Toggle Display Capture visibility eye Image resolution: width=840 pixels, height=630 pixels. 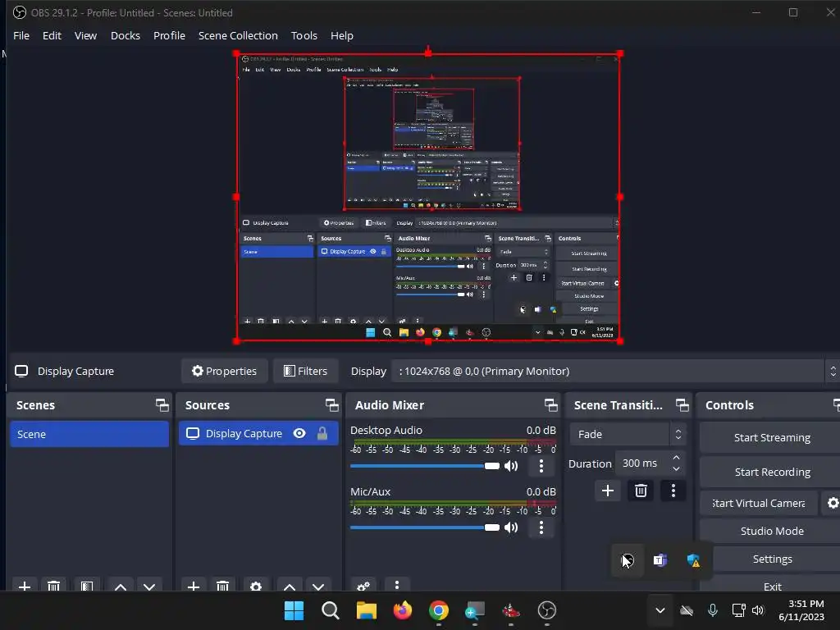(x=299, y=433)
